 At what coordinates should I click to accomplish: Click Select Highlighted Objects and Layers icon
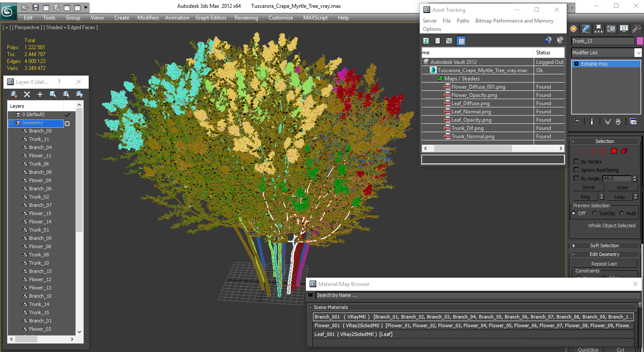pos(53,94)
